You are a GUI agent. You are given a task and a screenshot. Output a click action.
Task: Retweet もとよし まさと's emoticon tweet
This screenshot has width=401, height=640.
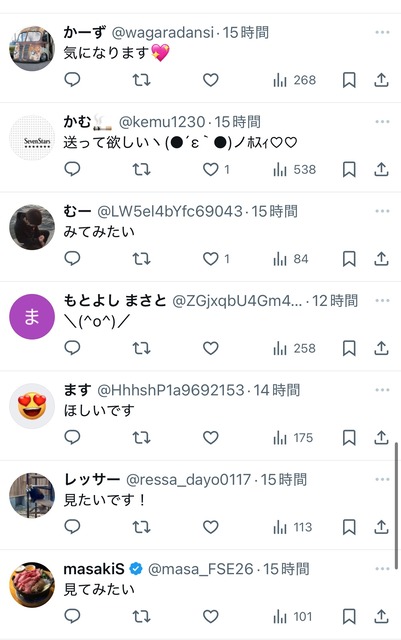141,348
